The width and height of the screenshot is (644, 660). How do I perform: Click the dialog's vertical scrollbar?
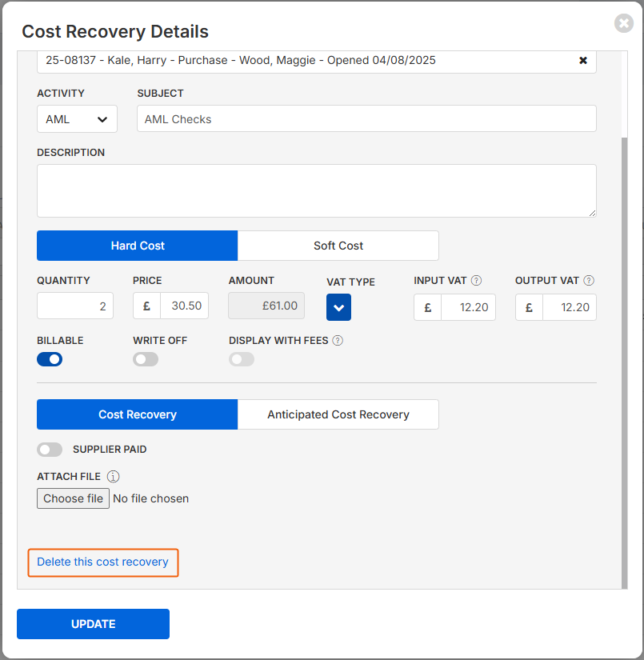point(624,360)
